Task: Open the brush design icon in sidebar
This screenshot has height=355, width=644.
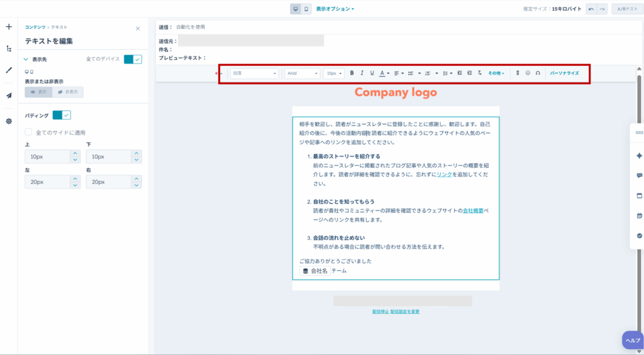Action: pos(9,70)
